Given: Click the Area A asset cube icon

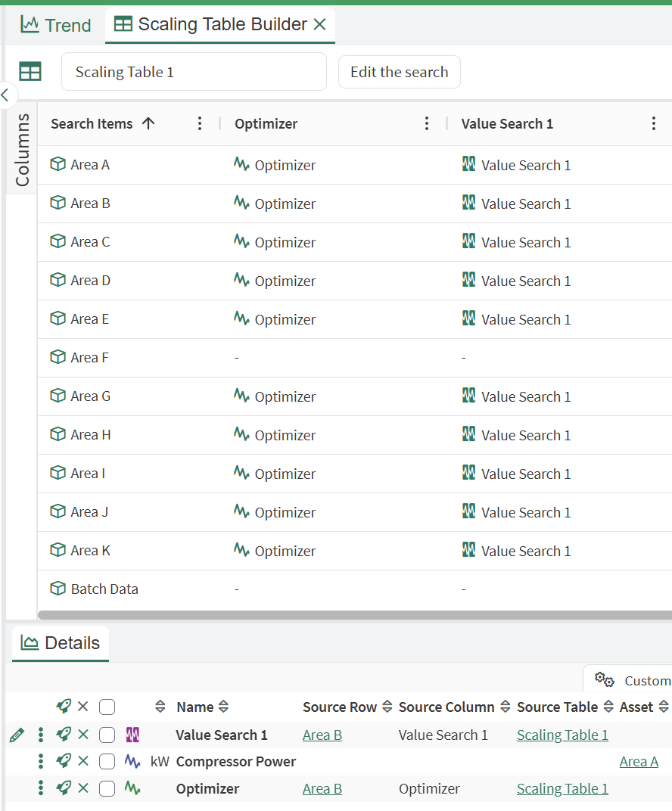Looking at the screenshot, I should pyautogui.click(x=58, y=164).
